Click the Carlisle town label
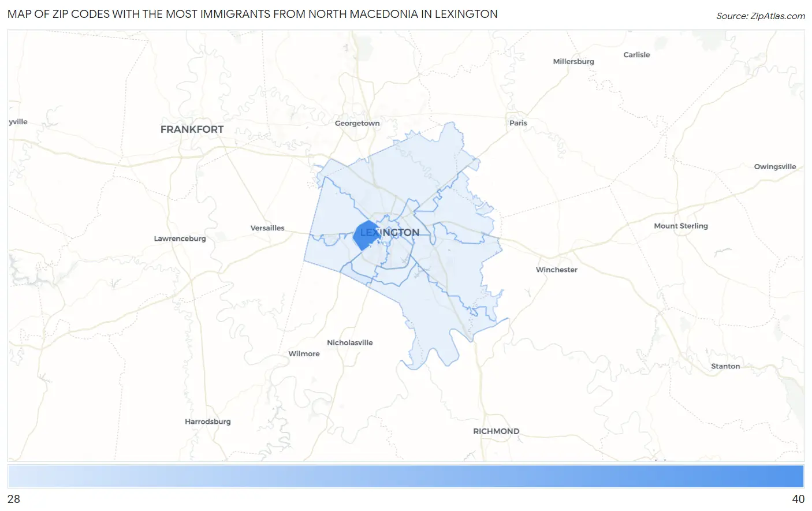The image size is (812, 511). [636, 55]
